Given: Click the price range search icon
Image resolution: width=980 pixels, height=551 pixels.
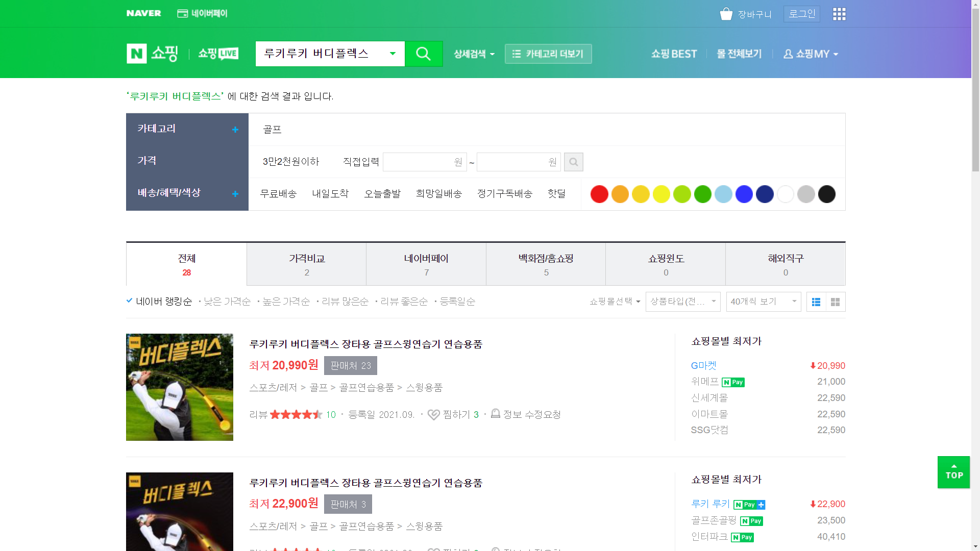Looking at the screenshot, I should (574, 162).
